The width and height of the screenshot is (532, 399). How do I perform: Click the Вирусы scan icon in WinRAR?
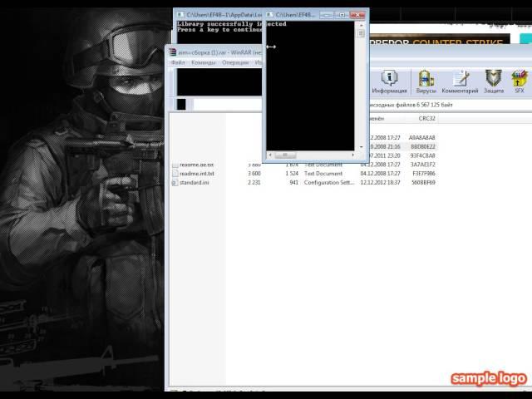tap(426, 81)
